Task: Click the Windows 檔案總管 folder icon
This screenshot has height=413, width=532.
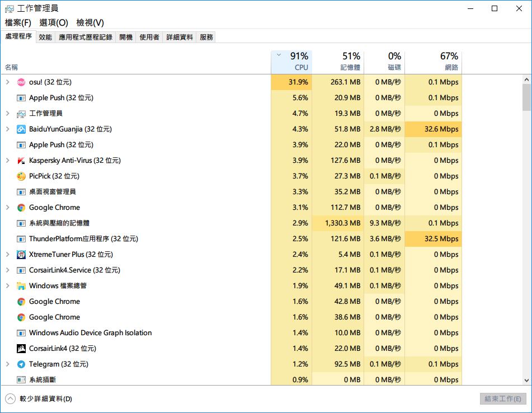Action: (x=21, y=286)
